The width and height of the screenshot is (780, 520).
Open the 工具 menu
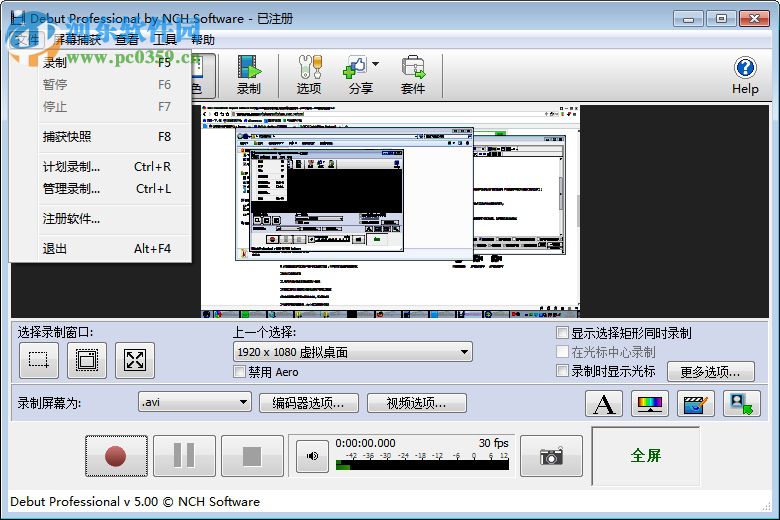[165, 39]
